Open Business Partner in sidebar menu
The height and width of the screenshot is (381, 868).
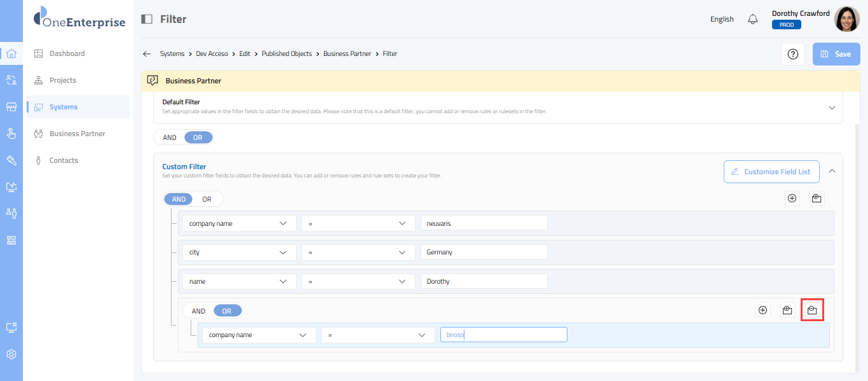(x=77, y=134)
